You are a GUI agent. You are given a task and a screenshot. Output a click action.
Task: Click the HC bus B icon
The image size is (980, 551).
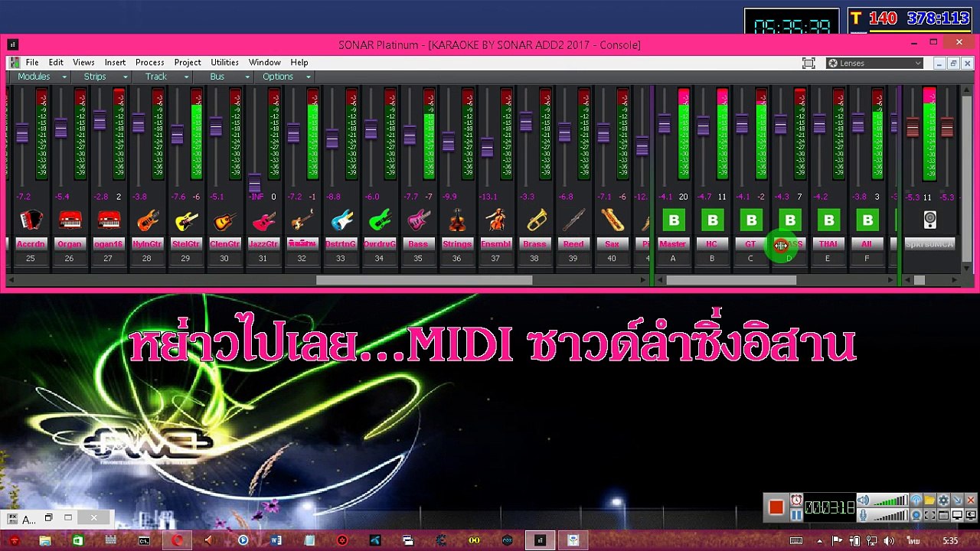click(x=712, y=220)
